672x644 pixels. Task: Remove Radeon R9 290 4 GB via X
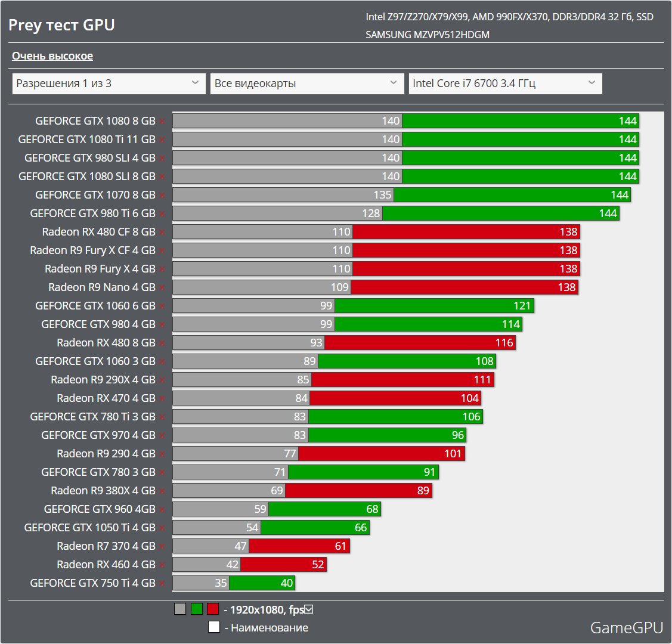pos(162,454)
